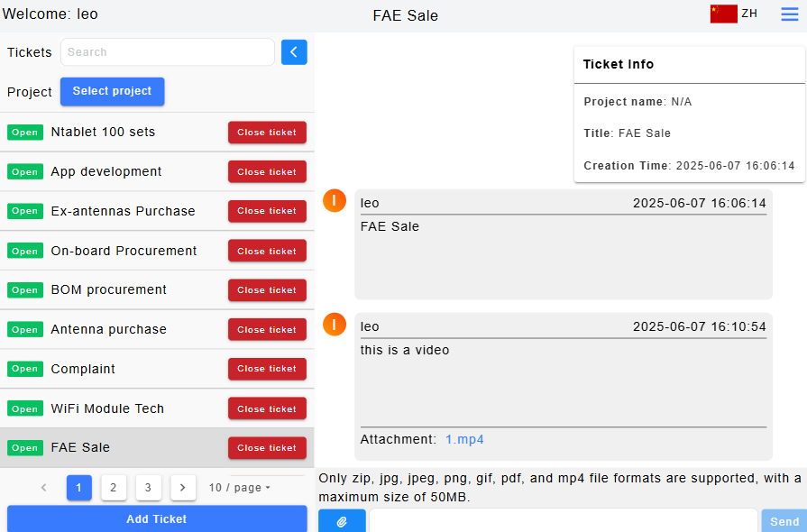
Task: Select the WiFi Module Tech ticket
Action: 107,408
